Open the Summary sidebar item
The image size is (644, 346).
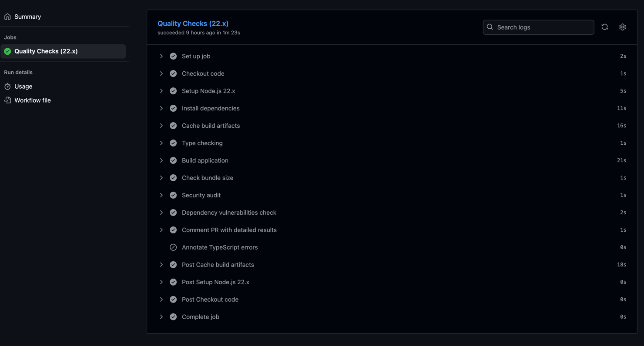click(x=27, y=17)
